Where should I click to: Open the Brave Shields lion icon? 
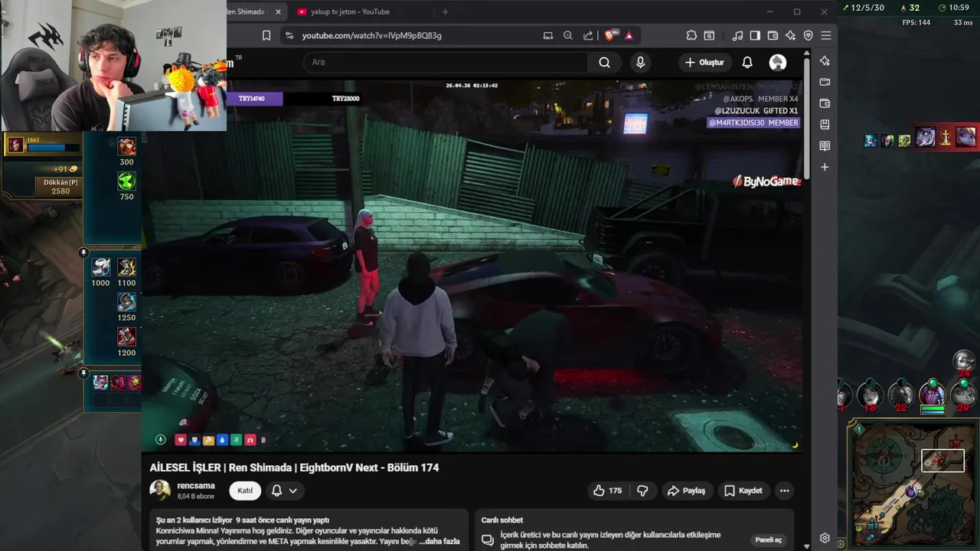pos(611,35)
